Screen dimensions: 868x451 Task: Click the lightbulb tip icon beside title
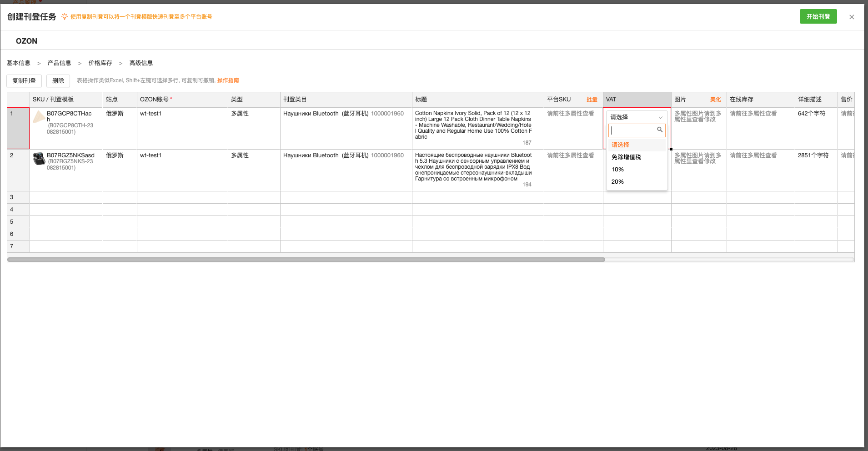[65, 17]
